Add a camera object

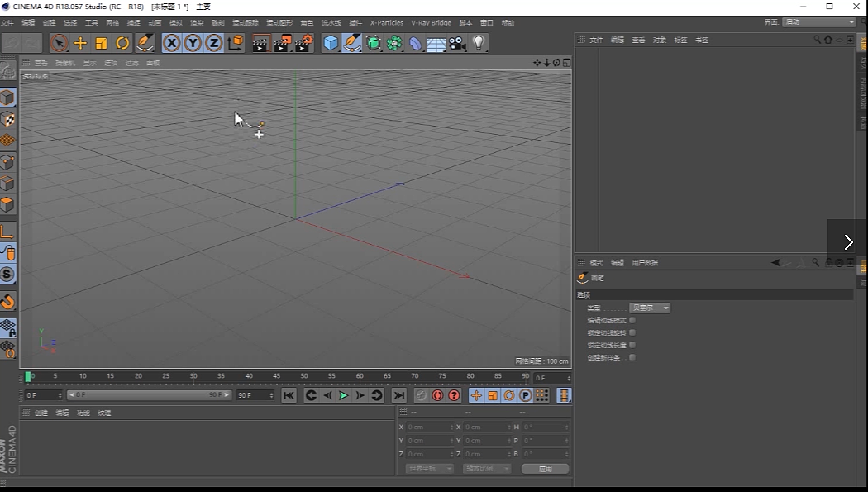click(x=457, y=43)
